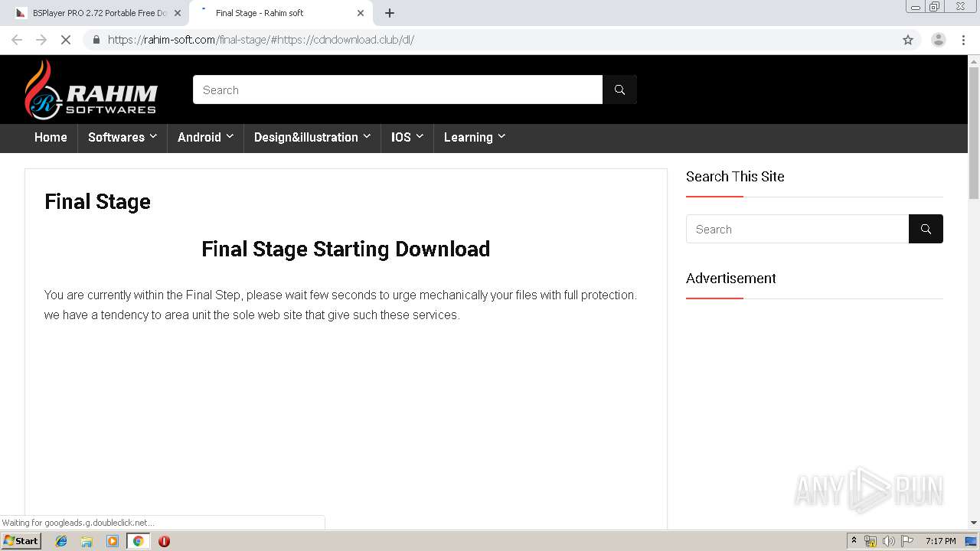Go to the Home menu item
The width and height of the screenshot is (980, 551).
[51, 137]
